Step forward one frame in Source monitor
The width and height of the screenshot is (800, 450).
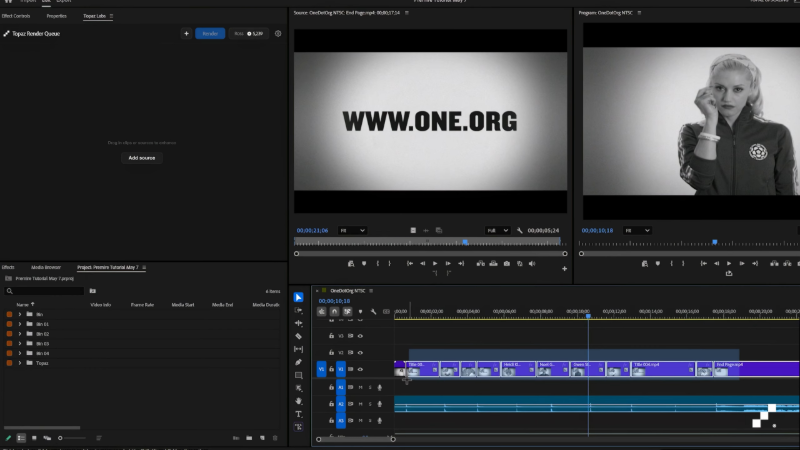point(448,264)
